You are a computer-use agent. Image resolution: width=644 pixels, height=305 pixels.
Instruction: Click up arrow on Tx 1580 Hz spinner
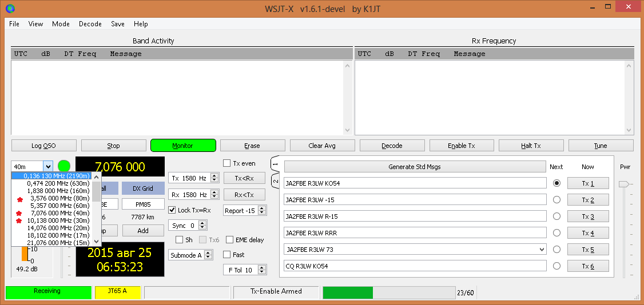click(214, 176)
